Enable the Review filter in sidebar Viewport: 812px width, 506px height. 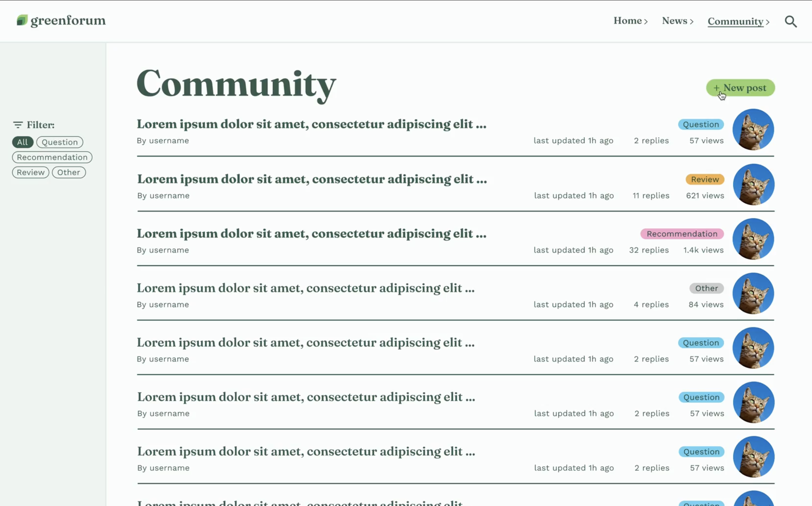click(x=31, y=172)
